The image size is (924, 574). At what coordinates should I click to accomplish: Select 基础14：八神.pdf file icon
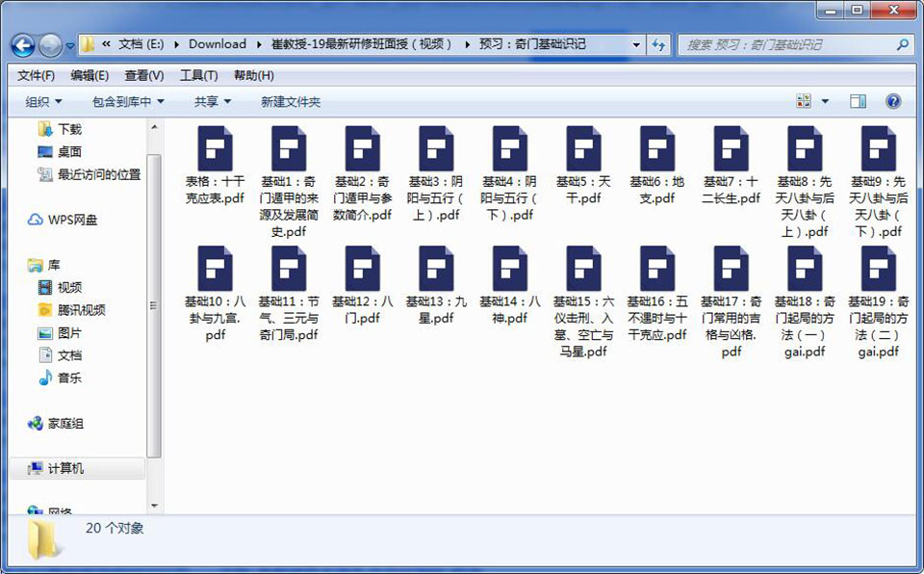tap(510, 269)
